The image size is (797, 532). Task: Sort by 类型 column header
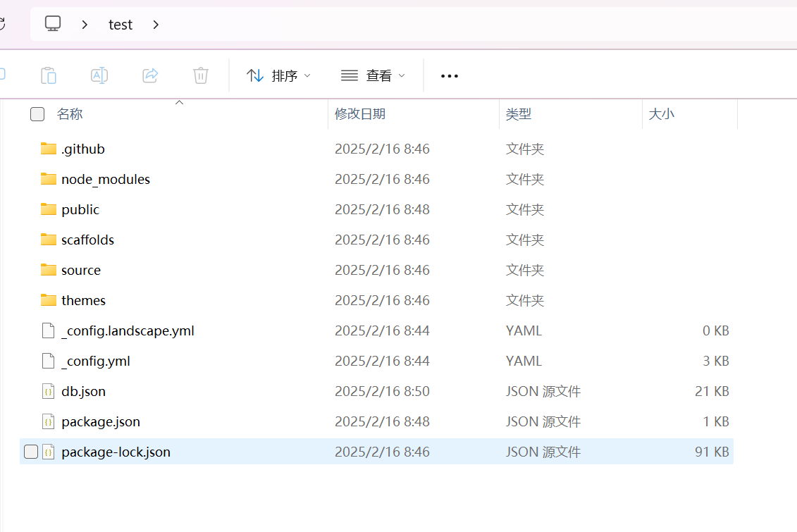click(519, 114)
